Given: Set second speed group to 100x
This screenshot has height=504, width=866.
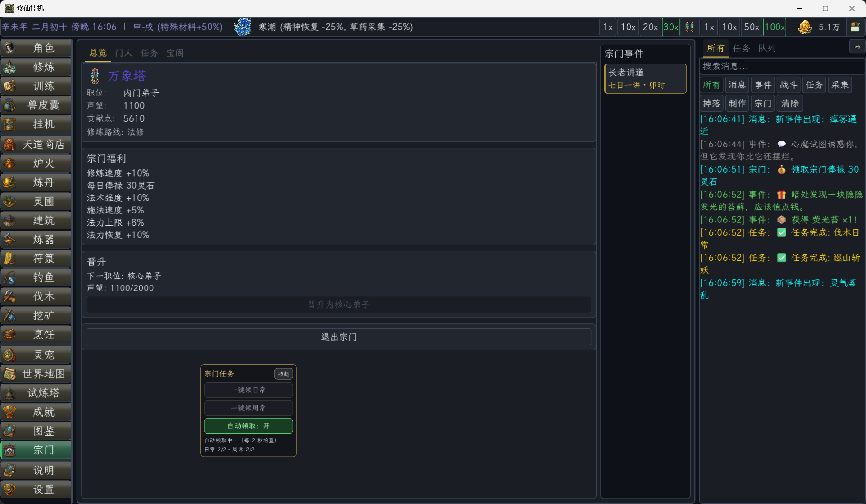Looking at the screenshot, I should 775,27.
